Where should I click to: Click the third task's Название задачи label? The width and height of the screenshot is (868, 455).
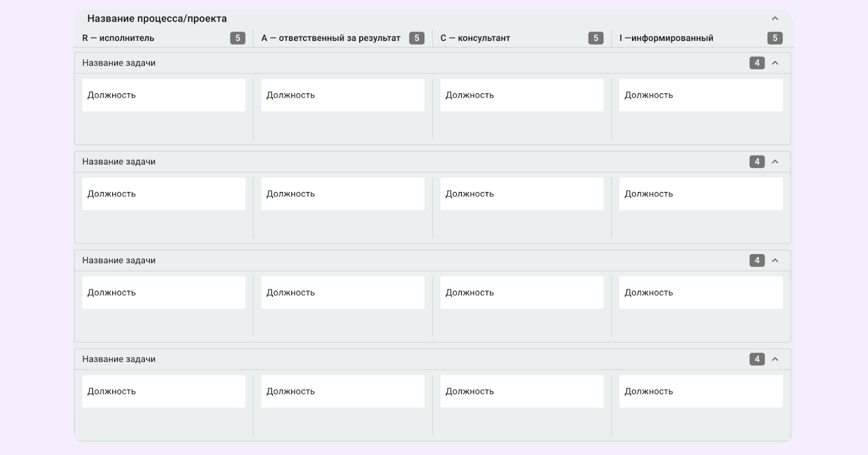(119, 260)
